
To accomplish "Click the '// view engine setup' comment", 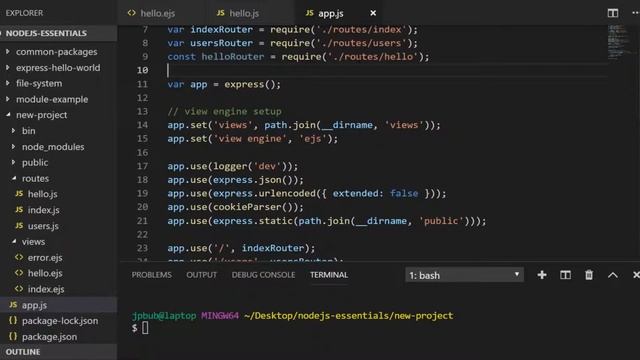I will 224,111.
